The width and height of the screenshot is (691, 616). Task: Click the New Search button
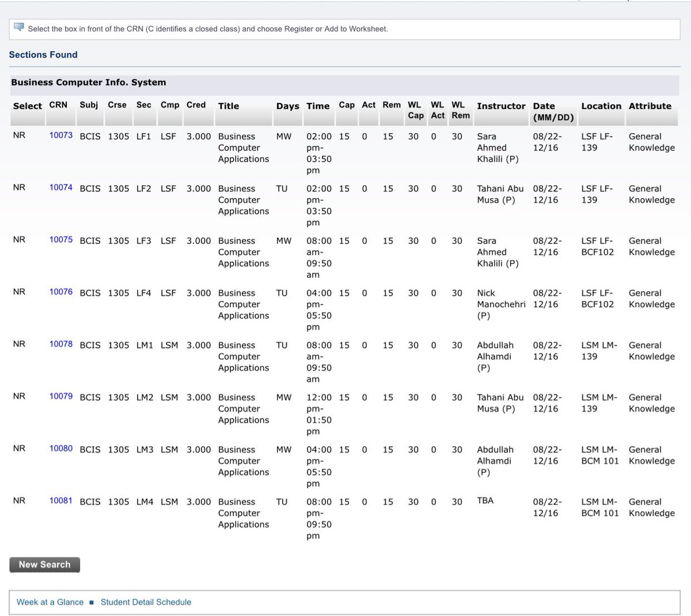[x=44, y=565]
